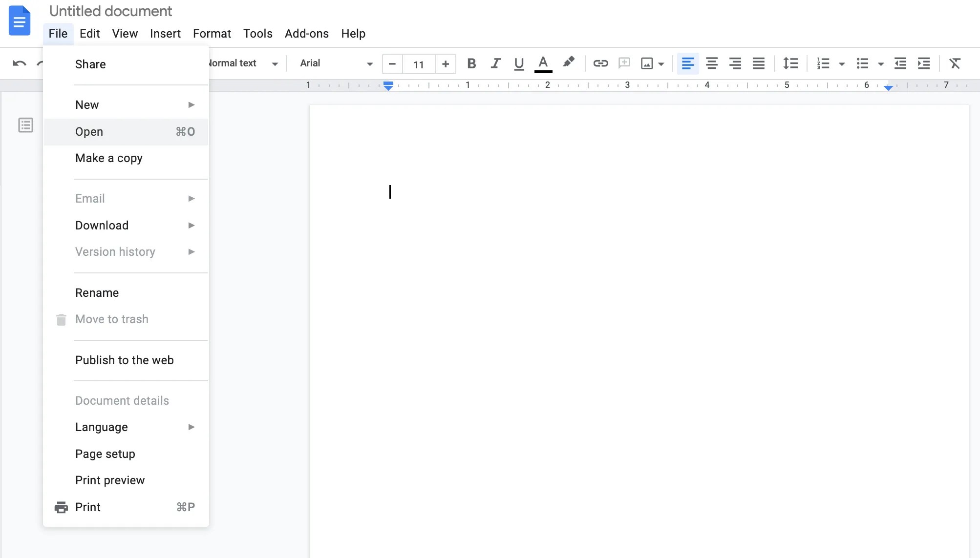
Task: Click the clear formatting icon
Action: (x=955, y=63)
